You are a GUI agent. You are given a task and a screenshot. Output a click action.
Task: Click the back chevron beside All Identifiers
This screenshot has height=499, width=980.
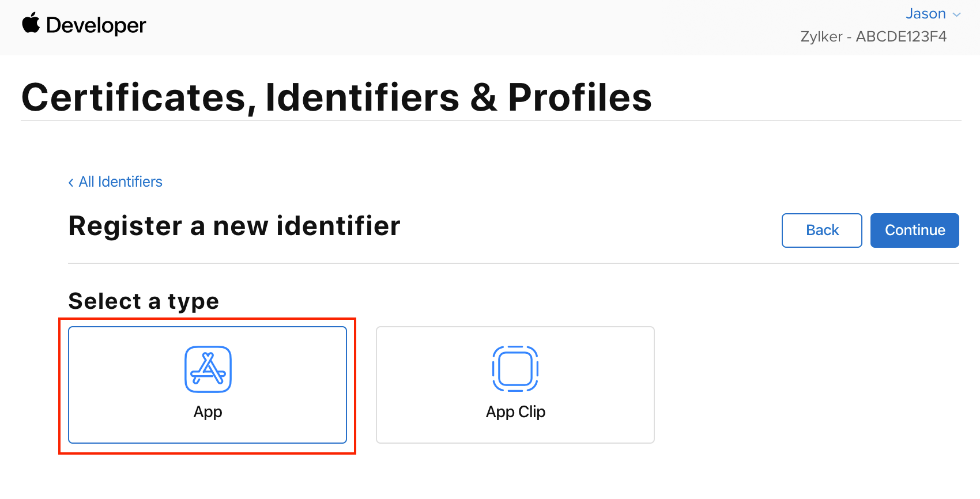coord(71,183)
